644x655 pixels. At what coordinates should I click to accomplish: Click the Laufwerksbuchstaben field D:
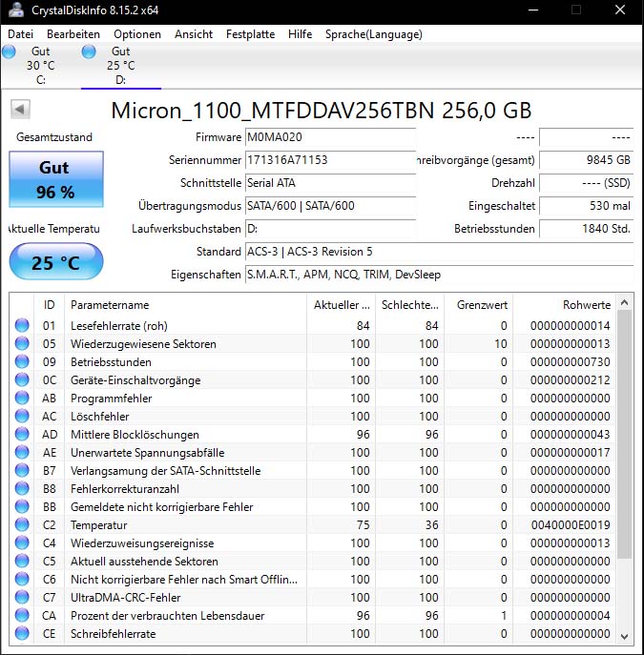(x=330, y=229)
